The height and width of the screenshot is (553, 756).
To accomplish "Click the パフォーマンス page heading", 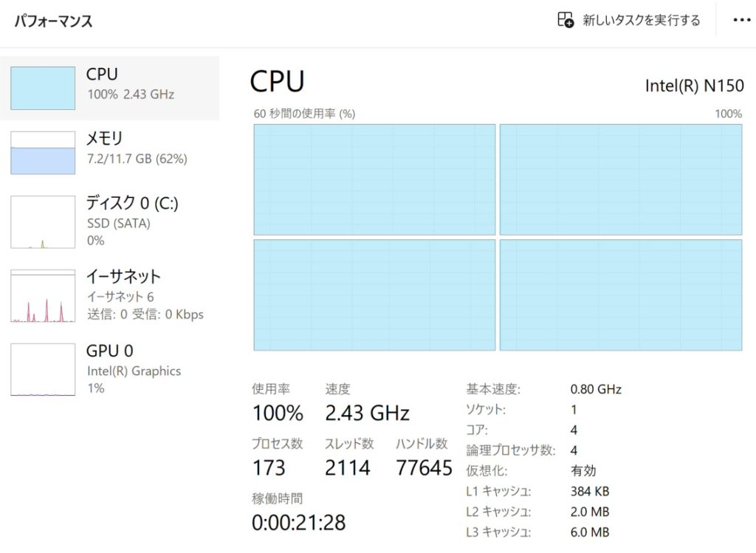I will [54, 21].
